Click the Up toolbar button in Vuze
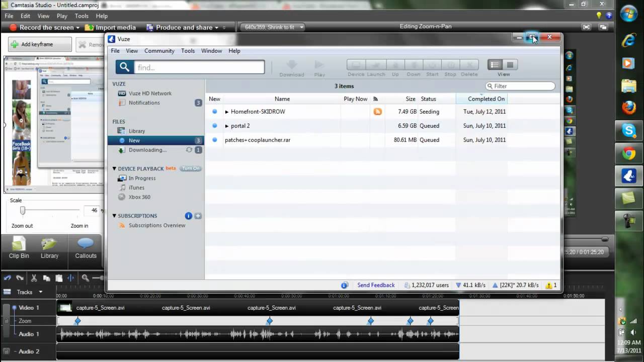The width and height of the screenshot is (644, 362). coord(395,65)
